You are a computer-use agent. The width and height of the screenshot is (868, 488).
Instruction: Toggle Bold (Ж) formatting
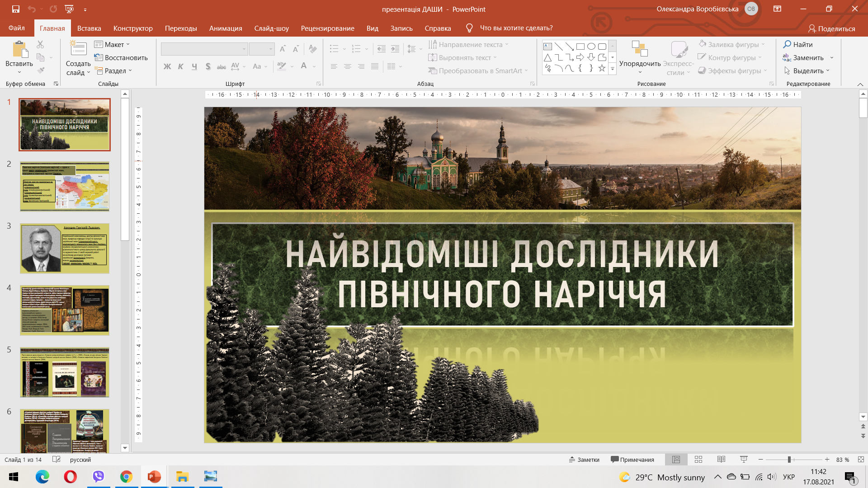pyautogui.click(x=167, y=66)
